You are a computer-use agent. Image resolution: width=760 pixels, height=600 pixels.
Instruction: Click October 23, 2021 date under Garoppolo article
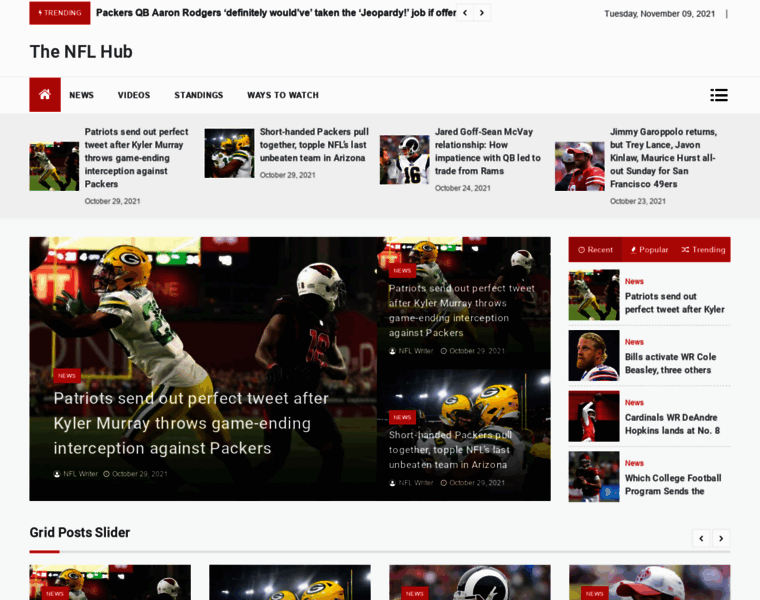637,201
